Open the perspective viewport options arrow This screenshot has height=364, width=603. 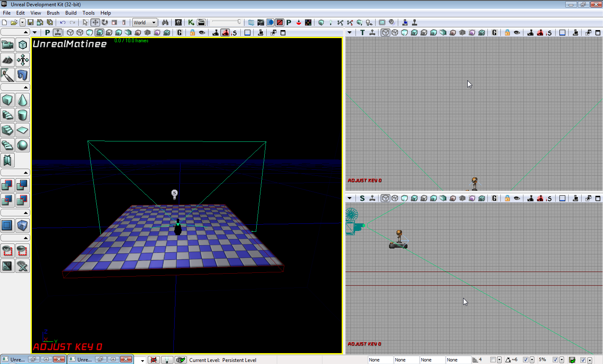35,33
